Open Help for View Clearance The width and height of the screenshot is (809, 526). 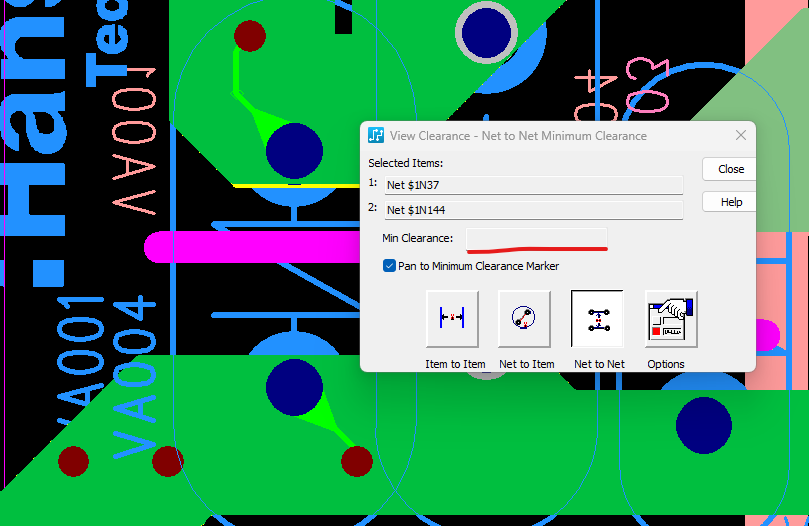click(x=730, y=202)
